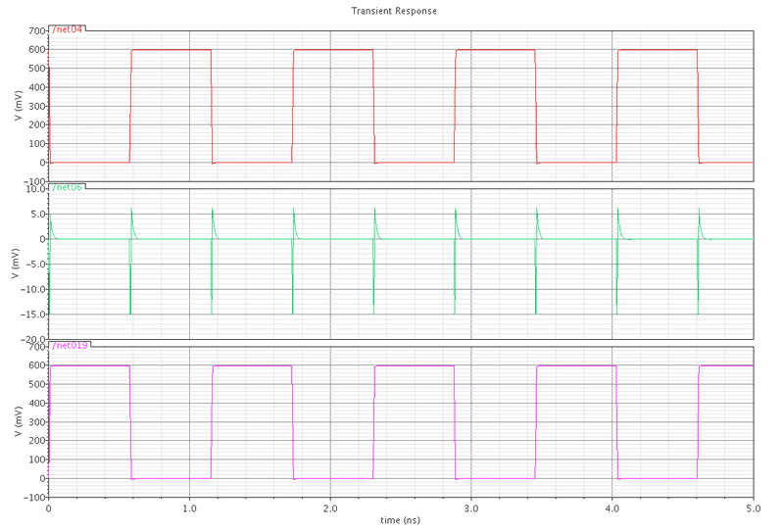Click the 2.0 tick on time axis
784x532 pixels.
[x=330, y=508]
